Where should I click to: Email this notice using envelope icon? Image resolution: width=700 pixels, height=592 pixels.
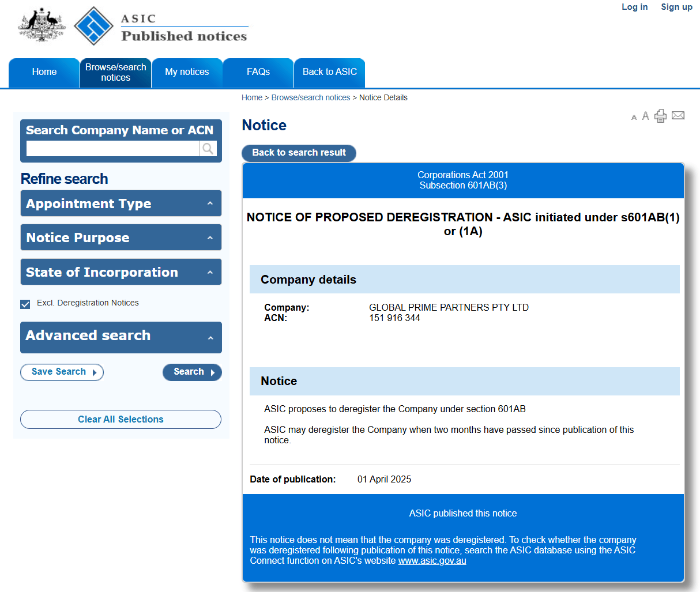click(x=678, y=115)
